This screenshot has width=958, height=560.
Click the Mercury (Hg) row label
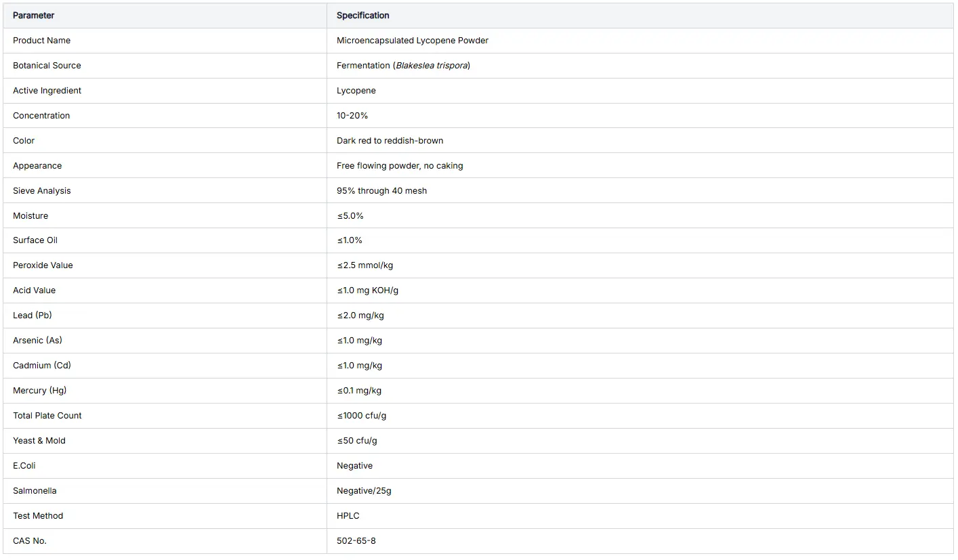tap(40, 391)
